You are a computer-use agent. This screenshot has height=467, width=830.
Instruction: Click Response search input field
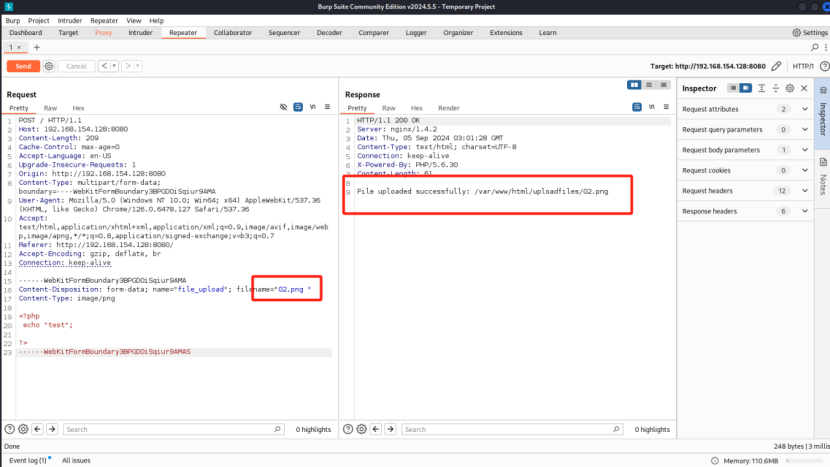512,429
